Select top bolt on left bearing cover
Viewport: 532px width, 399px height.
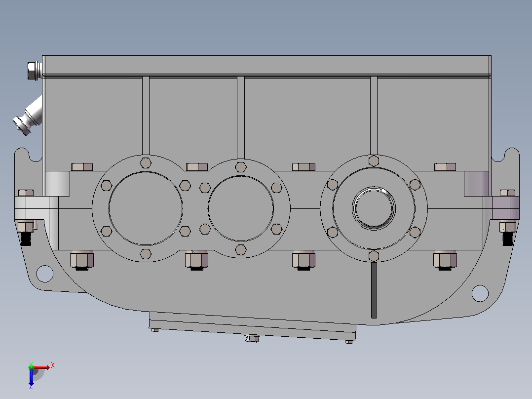pyautogui.click(x=146, y=162)
